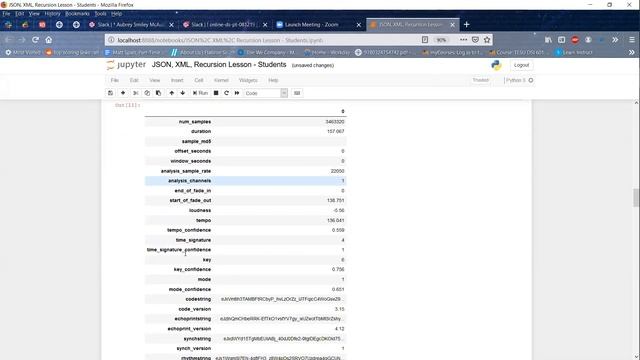This screenshot has height=360, width=640.
Task: Cut selected cells with the scissors icon
Action: (136, 93)
